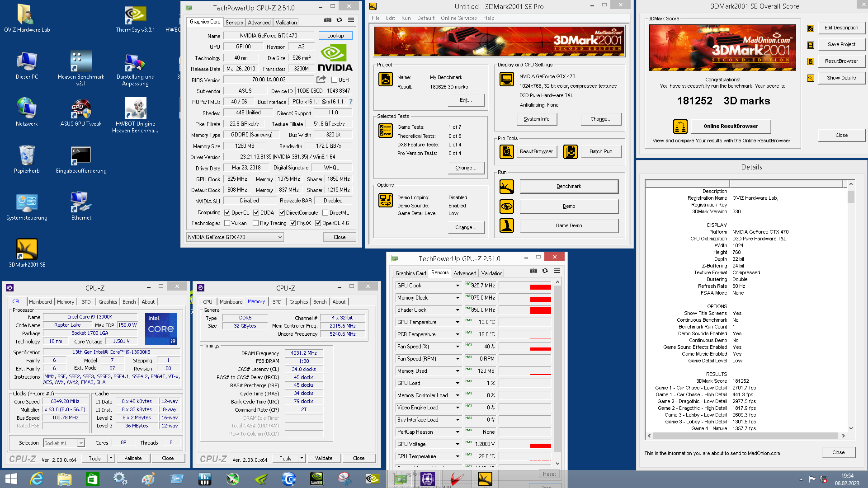
Task: Click the Project name icon in 3DMark2001
Action: click(x=386, y=79)
